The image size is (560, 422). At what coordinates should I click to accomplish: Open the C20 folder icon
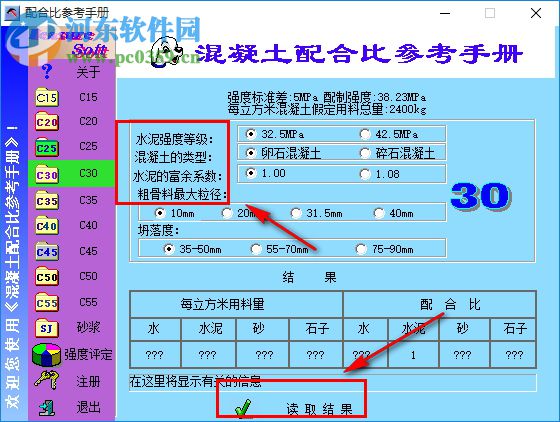point(47,122)
